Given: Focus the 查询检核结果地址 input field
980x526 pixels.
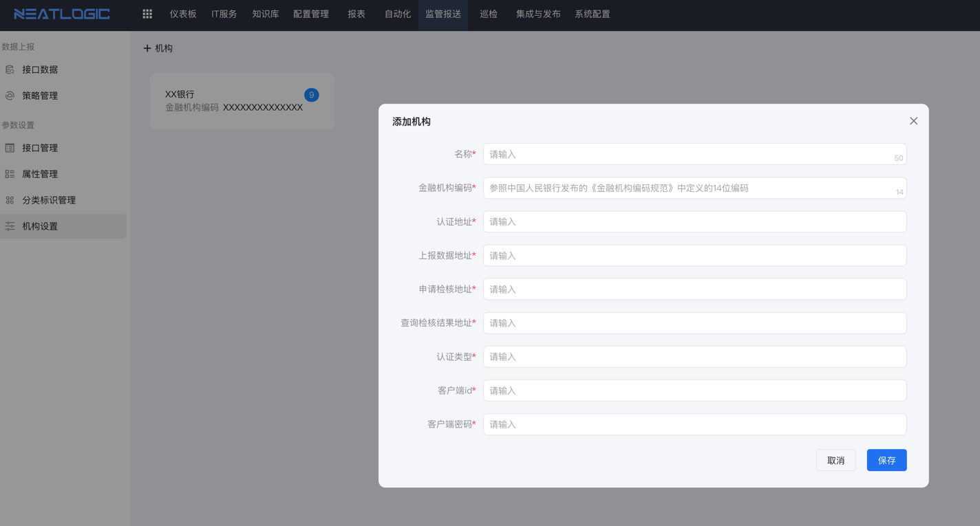Looking at the screenshot, I should pyautogui.click(x=694, y=322).
